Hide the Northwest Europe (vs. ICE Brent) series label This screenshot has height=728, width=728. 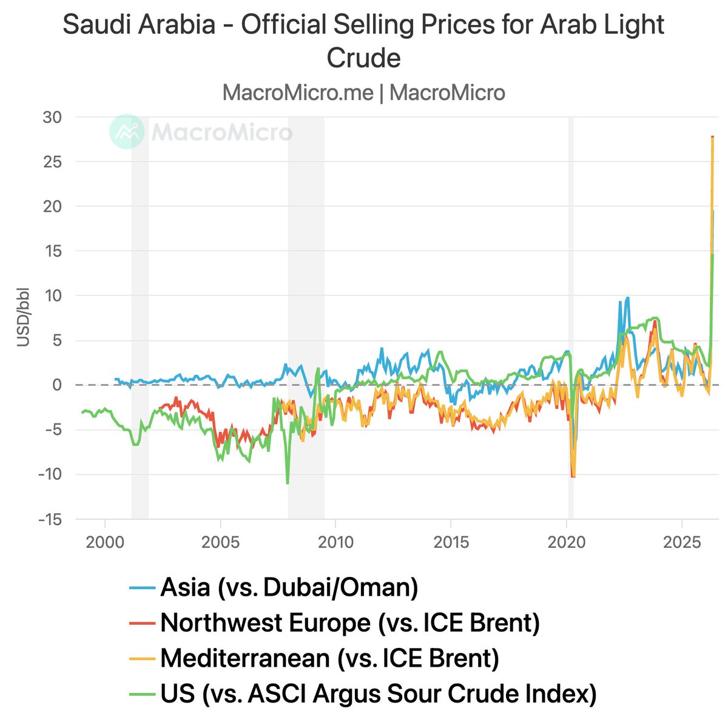(350, 622)
